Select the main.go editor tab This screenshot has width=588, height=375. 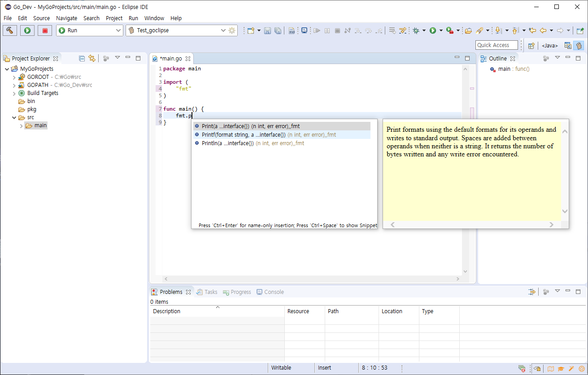point(171,59)
